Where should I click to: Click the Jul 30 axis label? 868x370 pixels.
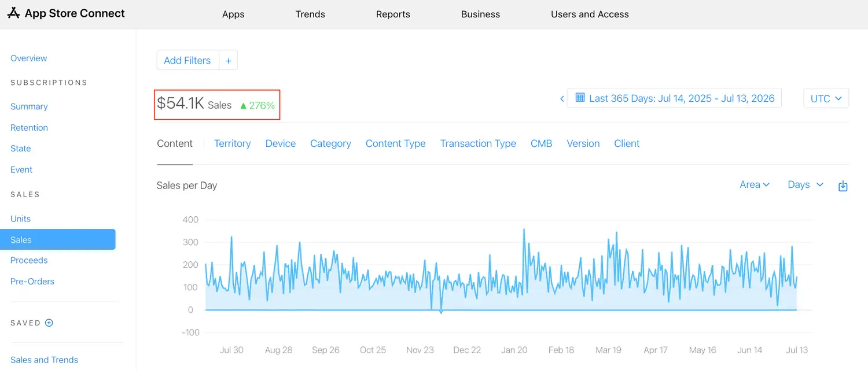pyautogui.click(x=231, y=350)
